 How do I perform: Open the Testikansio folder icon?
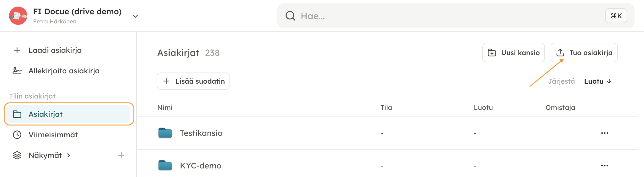165,133
